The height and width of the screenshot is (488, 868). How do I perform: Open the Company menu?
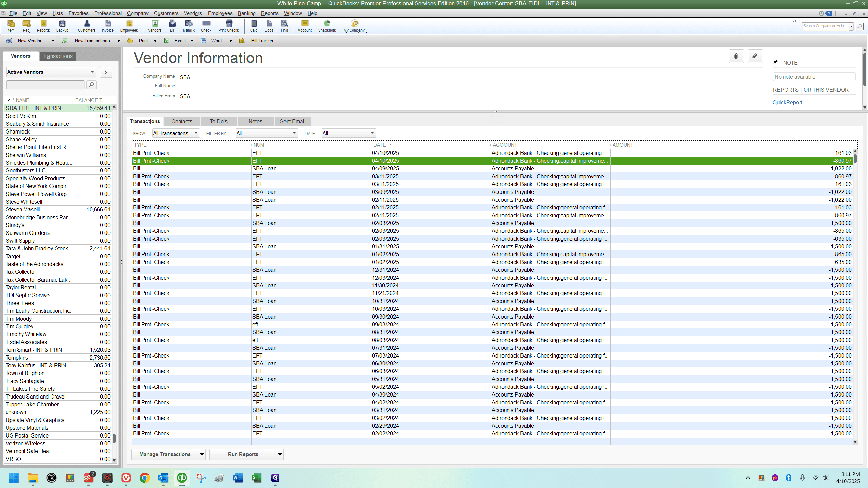138,13
